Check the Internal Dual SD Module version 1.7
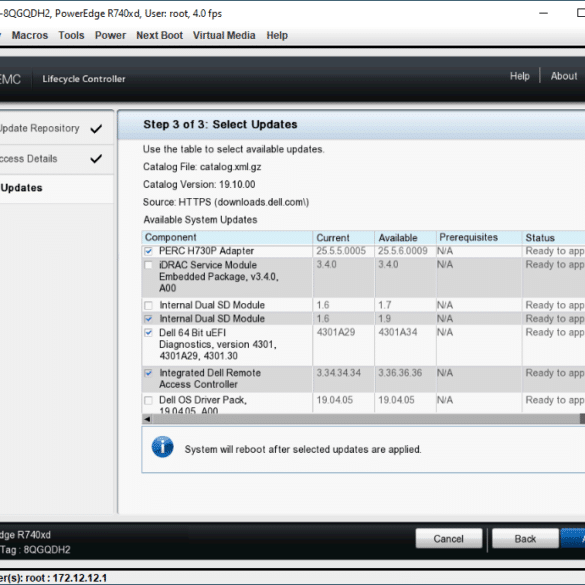This screenshot has width=585, height=585. pos(148,306)
